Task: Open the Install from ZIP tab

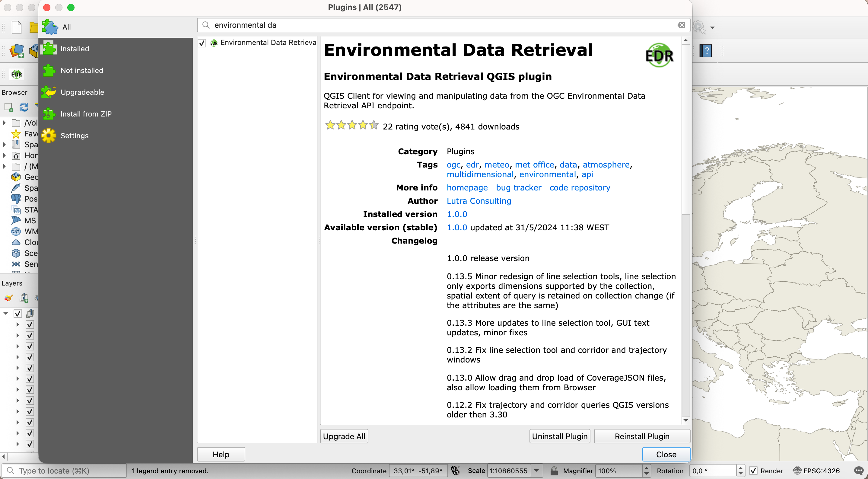Action: pos(86,114)
